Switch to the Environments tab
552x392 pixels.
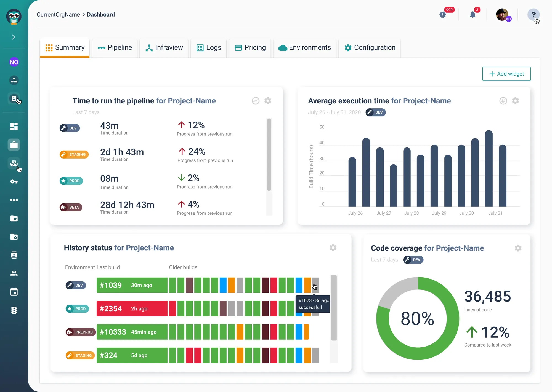point(304,48)
